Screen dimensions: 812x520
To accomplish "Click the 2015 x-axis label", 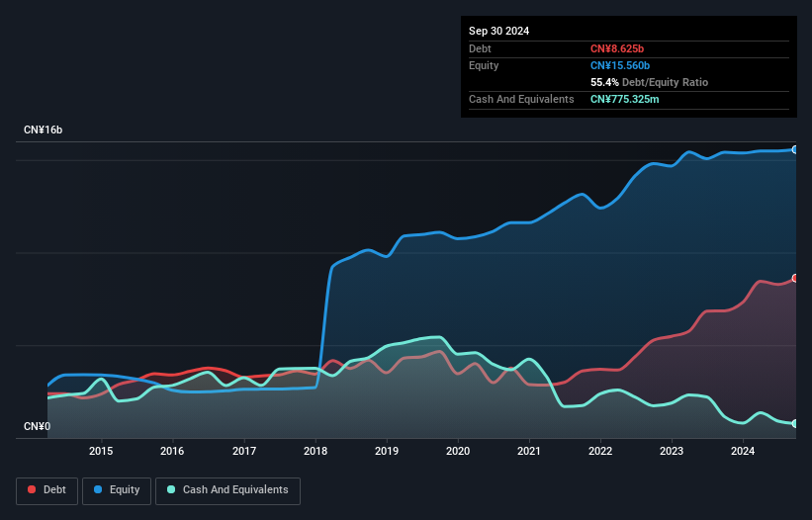I will [x=101, y=451].
